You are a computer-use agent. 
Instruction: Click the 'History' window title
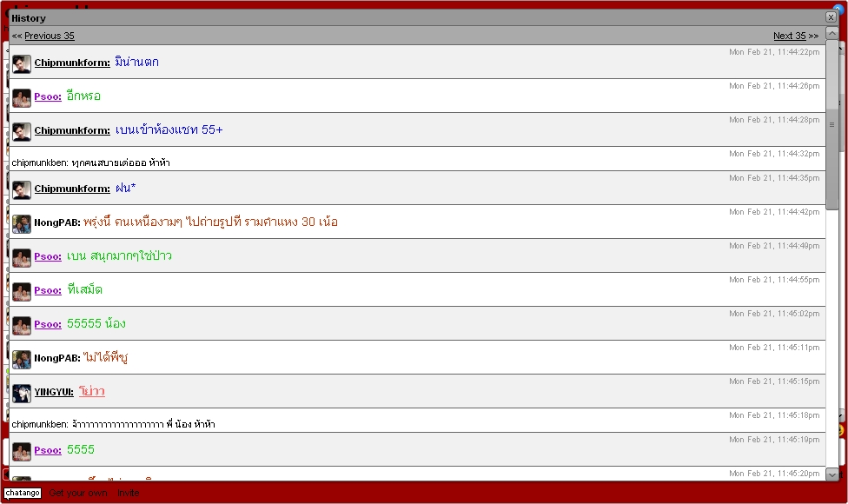click(29, 18)
